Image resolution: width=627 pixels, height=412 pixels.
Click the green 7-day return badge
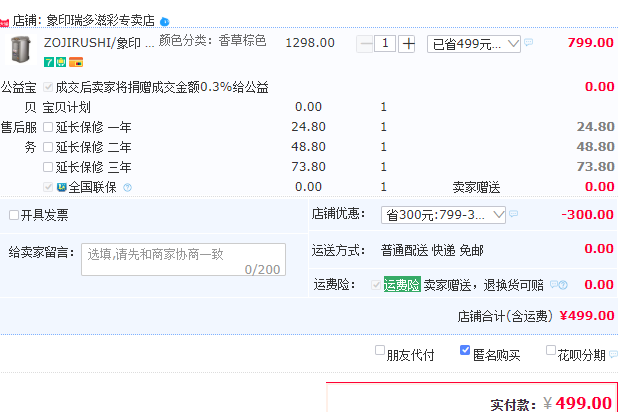pos(49,62)
